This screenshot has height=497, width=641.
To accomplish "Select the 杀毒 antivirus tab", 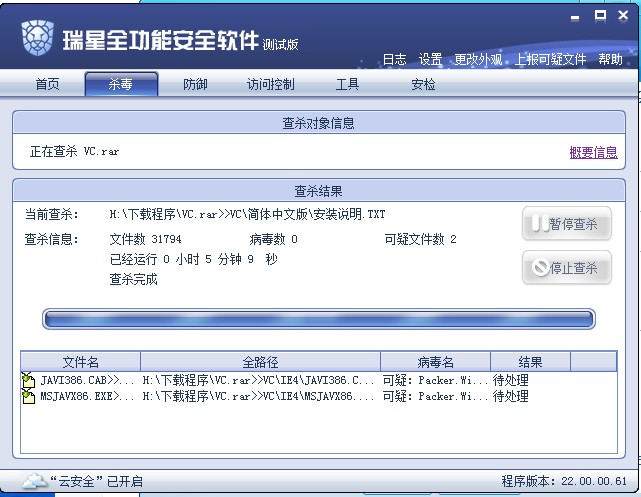I will click(x=121, y=84).
